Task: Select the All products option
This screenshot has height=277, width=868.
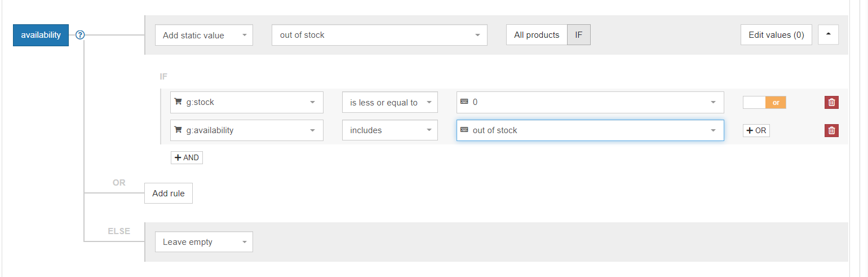Action: (537, 35)
